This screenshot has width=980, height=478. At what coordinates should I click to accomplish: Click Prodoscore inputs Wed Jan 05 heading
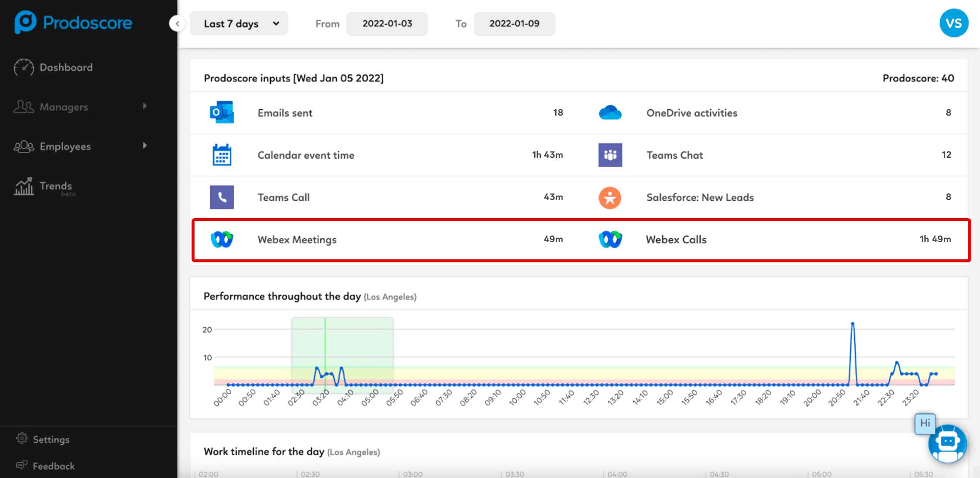(294, 78)
